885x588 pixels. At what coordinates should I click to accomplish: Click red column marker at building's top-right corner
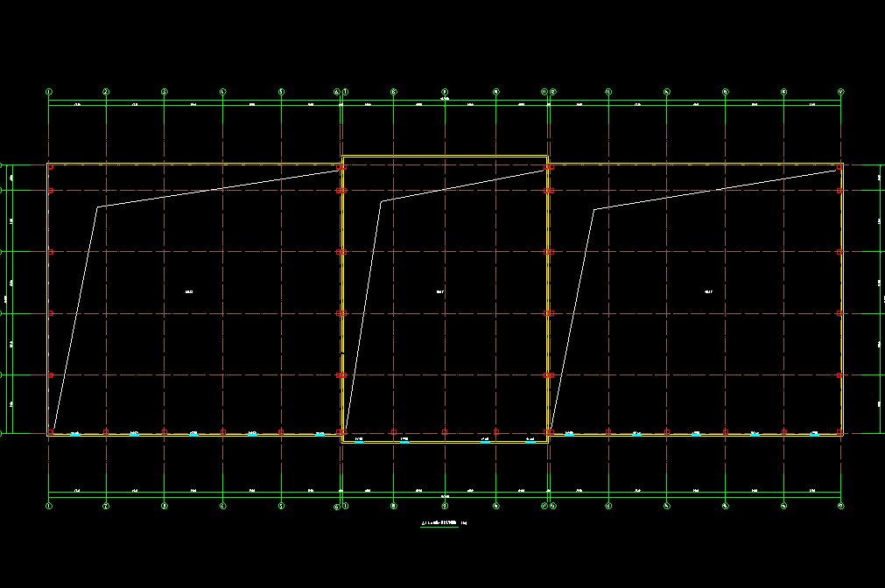(839, 166)
